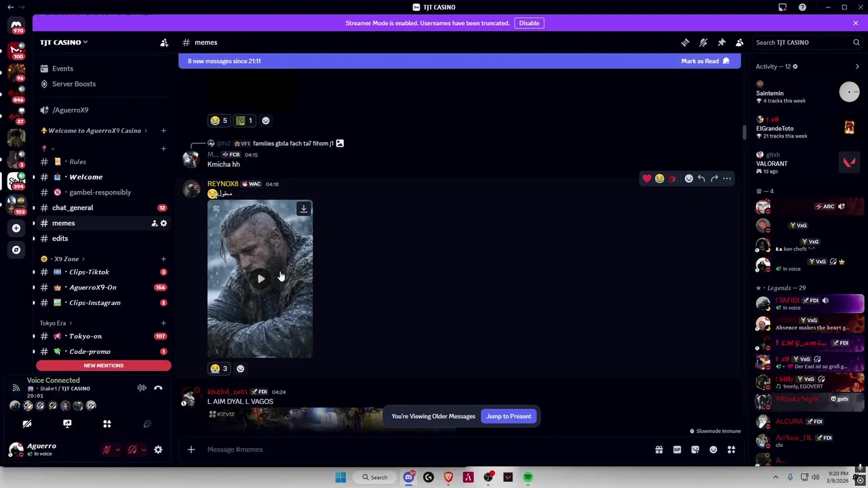The width and height of the screenshot is (868, 488).
Task: Open memes channel settings gear
Action: click(163, 223)
